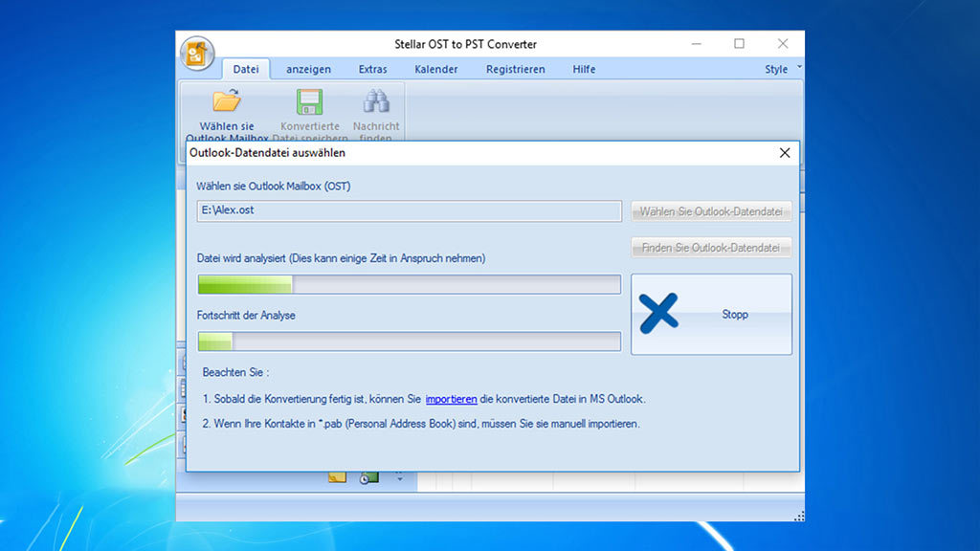Click the binoculars find message icon

point(376,101)
